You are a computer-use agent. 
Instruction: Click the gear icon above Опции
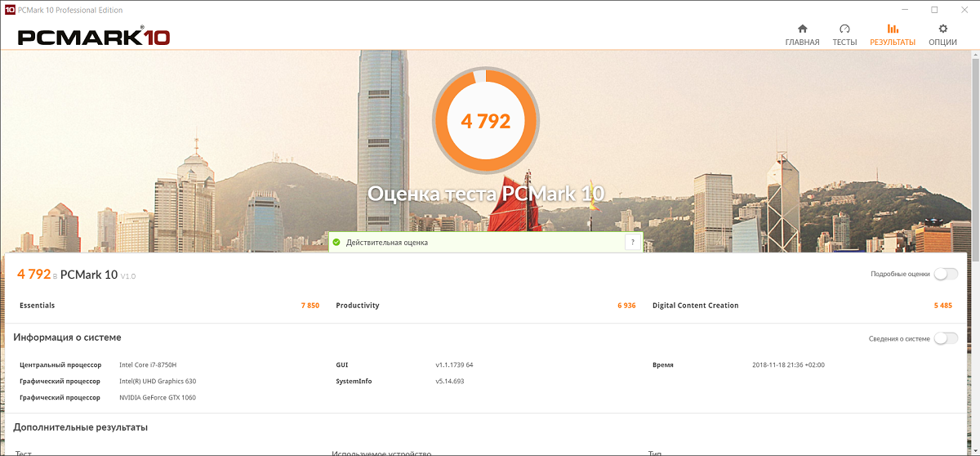(x=942, y=29)
